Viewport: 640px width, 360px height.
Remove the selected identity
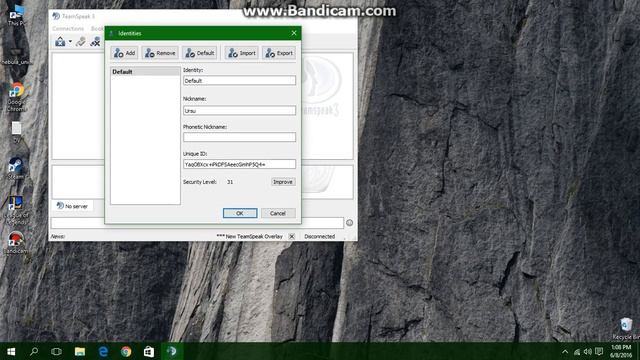160,53
